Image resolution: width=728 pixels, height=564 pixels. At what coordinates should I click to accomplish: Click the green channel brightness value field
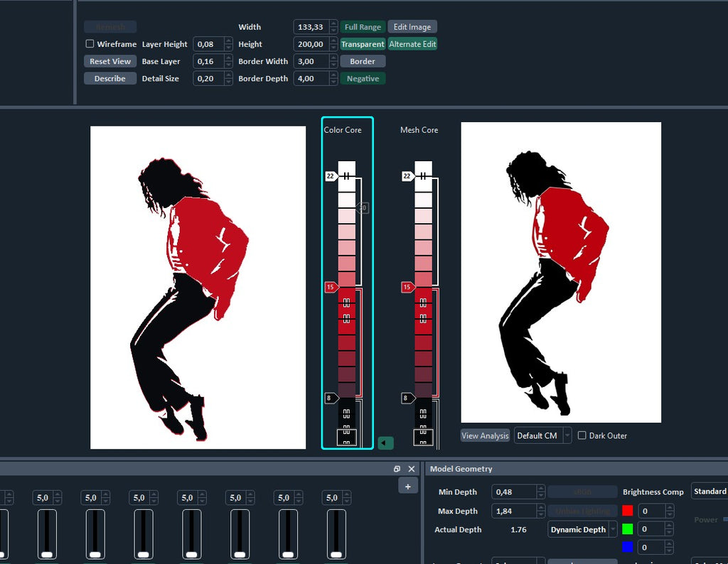(652, 529)
